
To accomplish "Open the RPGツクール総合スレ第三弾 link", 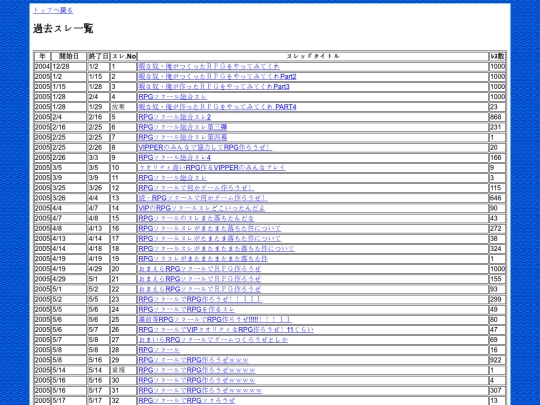I will tap(183, 127).
